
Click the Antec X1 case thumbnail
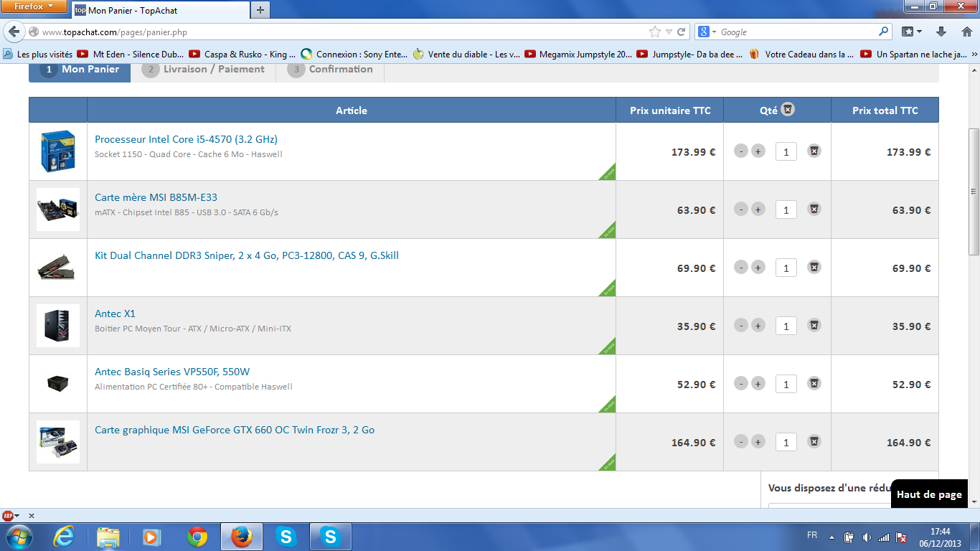(x=58, y=326)
